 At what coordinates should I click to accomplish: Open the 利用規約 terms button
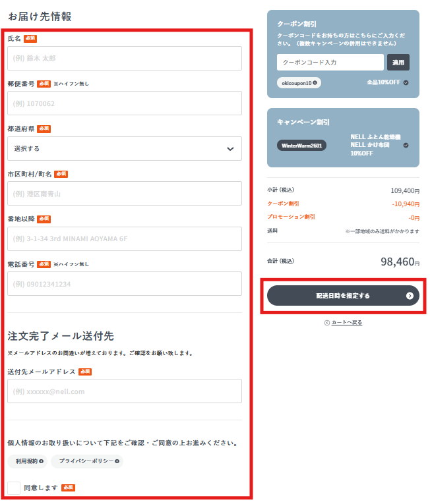[x=27, y=461]
